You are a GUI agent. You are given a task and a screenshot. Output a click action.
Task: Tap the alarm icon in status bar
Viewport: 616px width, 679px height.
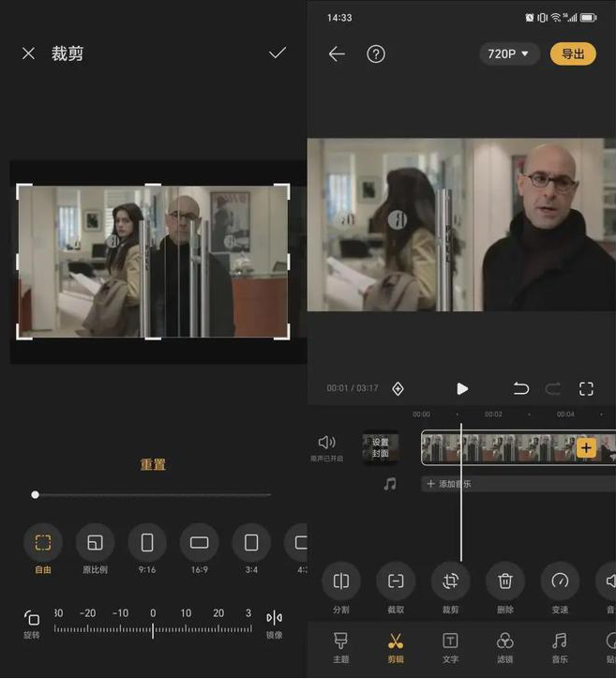tap(530, 18)
